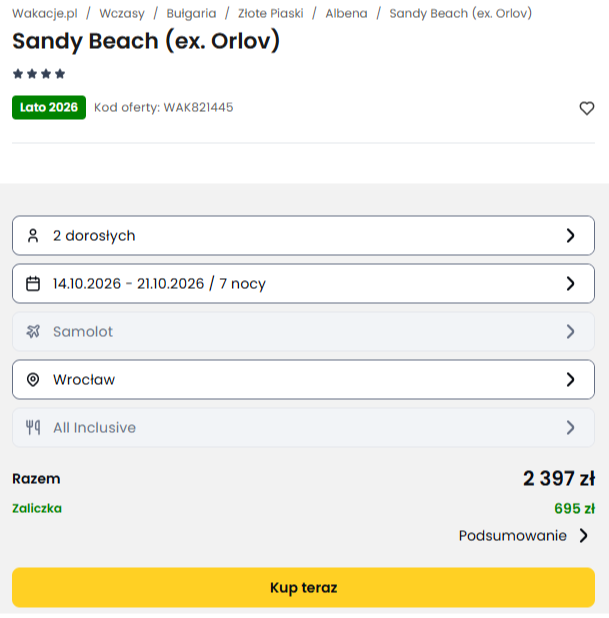Screen dimensions: 609x618
Task: Expand the Wrocław departure city selector
Action: (x=570, y=380)
